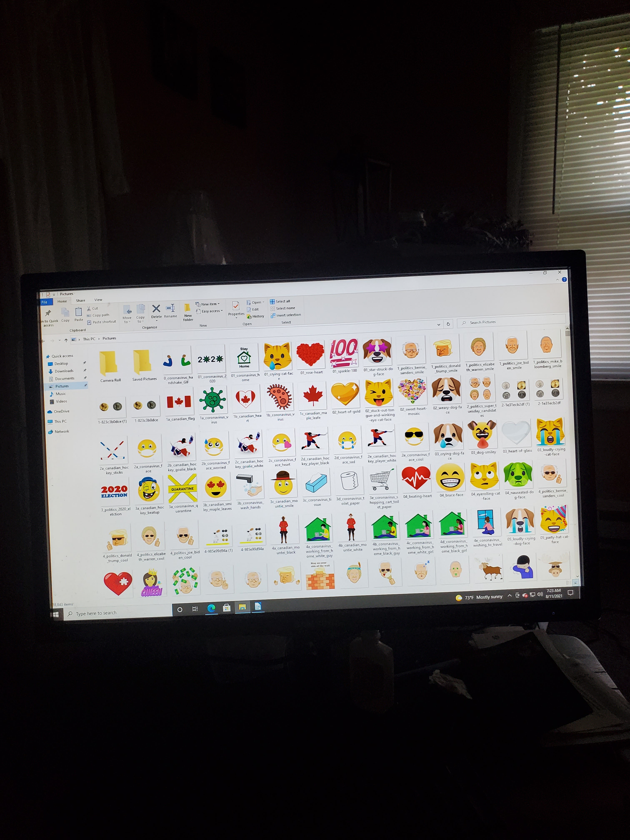Switch to the View ribbon tab
The image size is (630, 840).
(x=98, y=300)
